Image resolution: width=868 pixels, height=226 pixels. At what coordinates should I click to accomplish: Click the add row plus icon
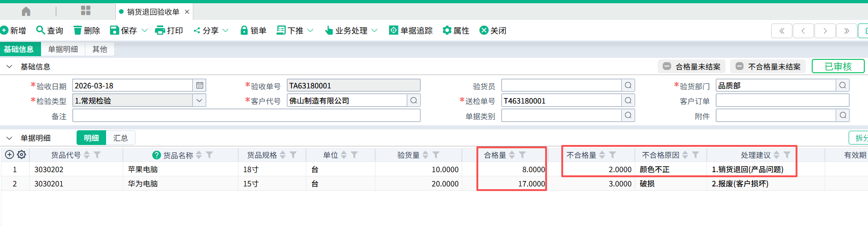(9, 155)
